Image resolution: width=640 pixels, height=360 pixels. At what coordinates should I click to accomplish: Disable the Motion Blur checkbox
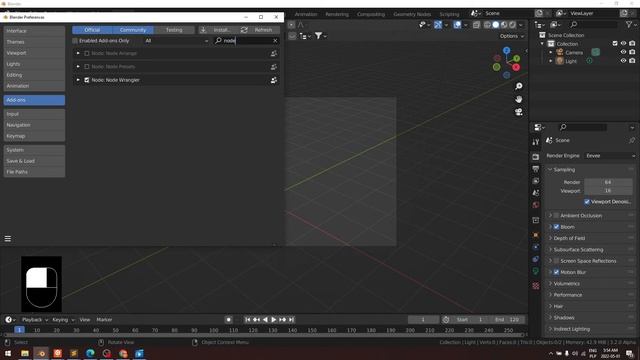tap(556, 272)
